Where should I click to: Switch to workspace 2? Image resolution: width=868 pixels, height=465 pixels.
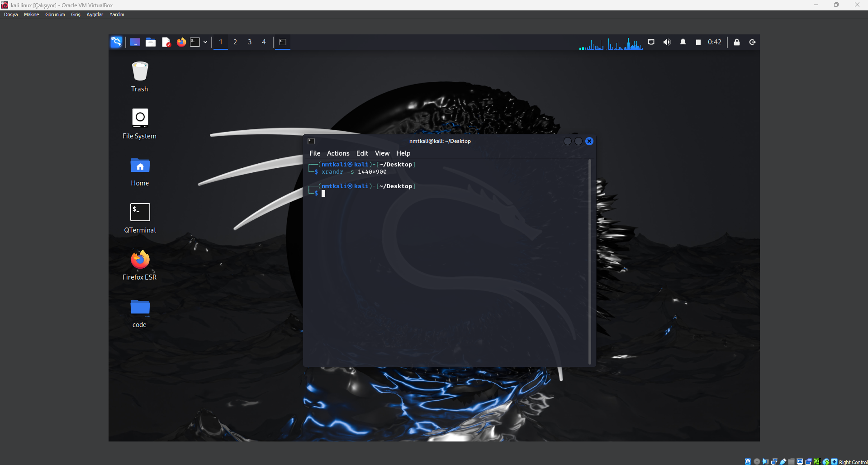[x=235, y=42]
